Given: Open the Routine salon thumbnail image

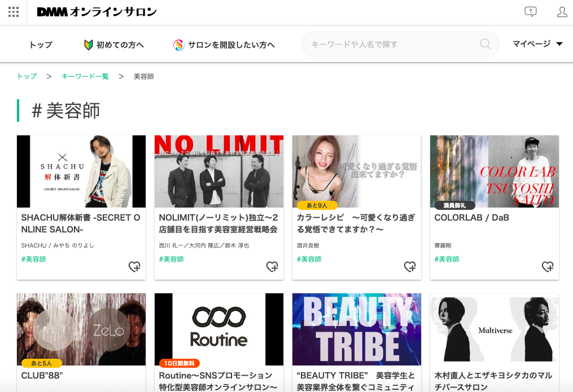Looking at the screenshot, I should (x=218, y=329).
